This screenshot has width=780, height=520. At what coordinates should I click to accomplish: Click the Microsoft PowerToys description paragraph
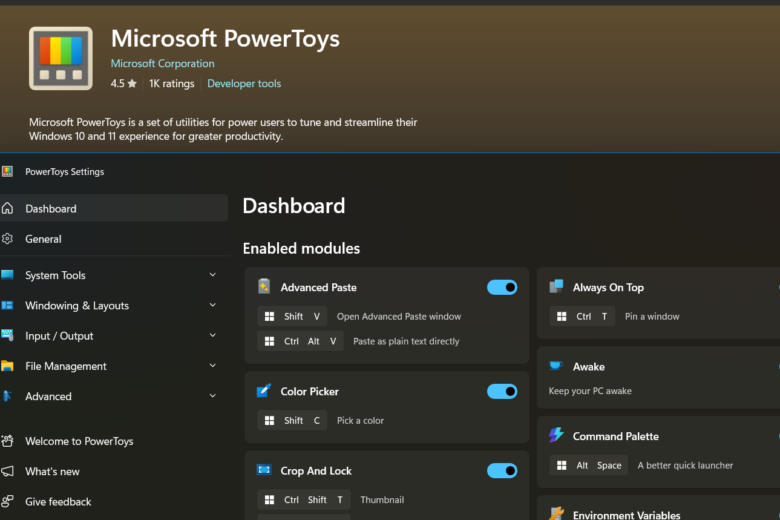pos(223,129)
